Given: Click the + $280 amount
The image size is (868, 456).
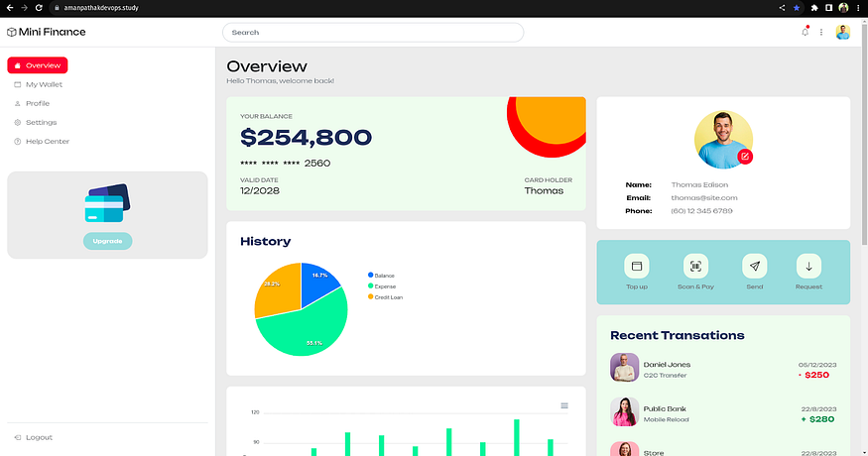Looking at the screenshot, I should pos(817,419).
